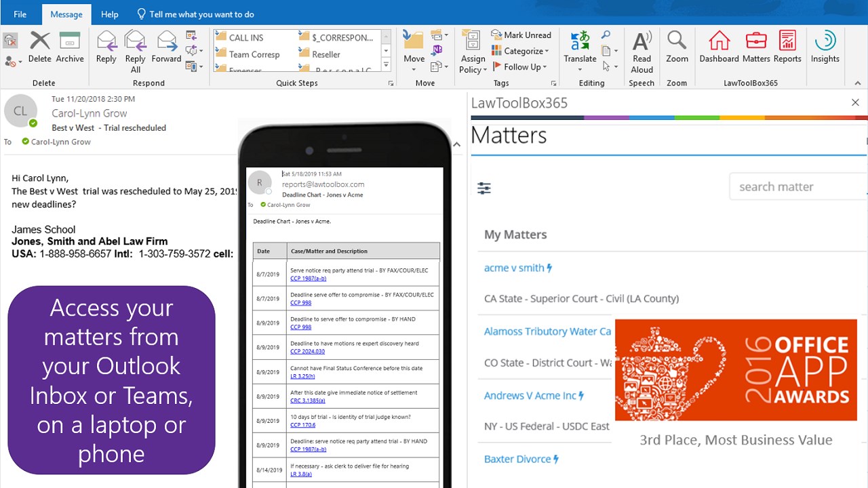
Task: Open the Junk options dropdown
Action: coord(13,61)
